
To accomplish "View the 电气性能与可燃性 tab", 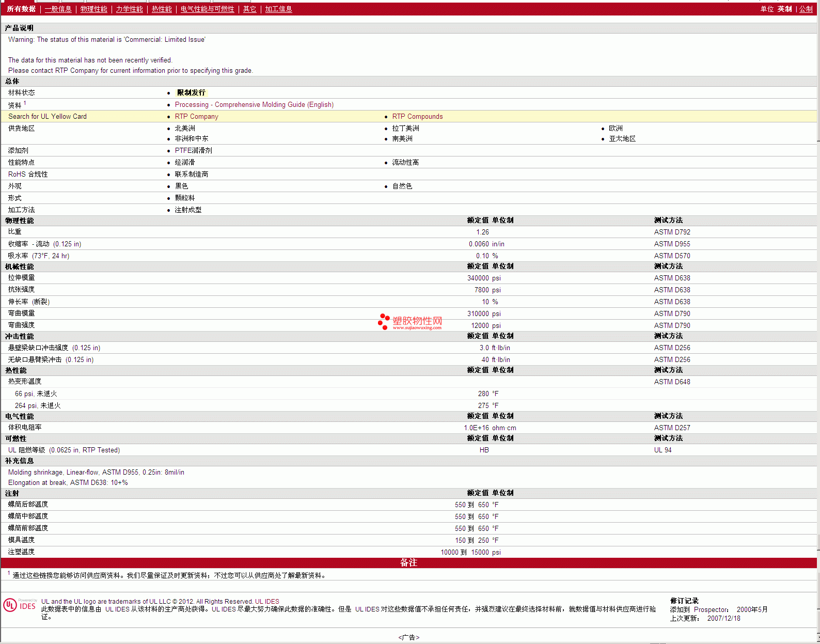I will coord(207,9).
